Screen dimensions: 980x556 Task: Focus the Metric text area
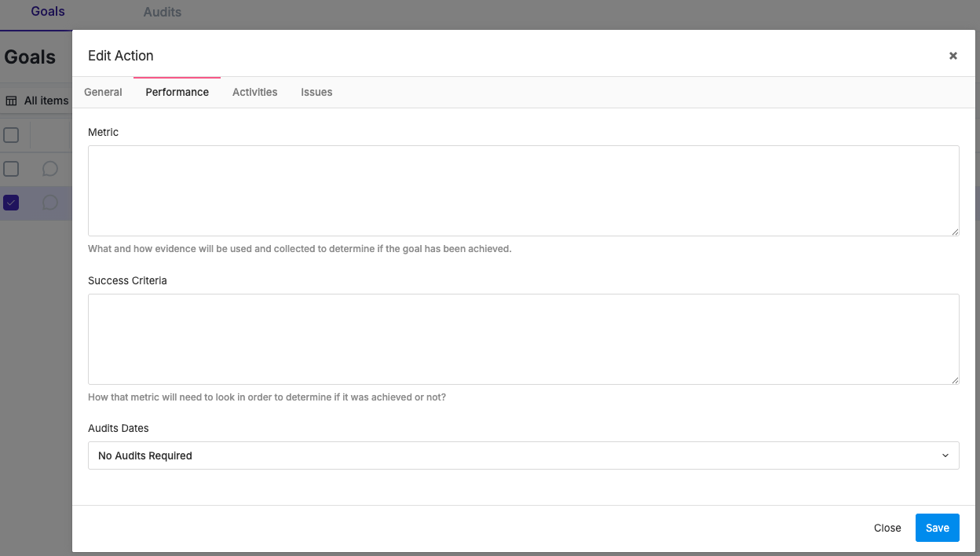click(x=523, y=191)
